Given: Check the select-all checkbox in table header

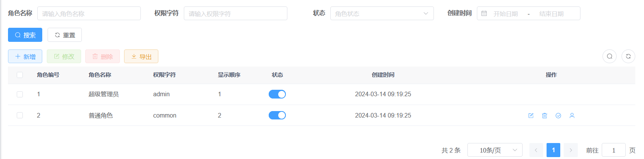Looking at the screenshot, I should tap(20, 75).
